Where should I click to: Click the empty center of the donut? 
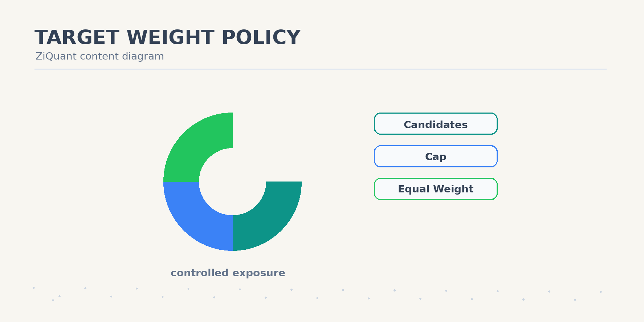click(232, 182)
